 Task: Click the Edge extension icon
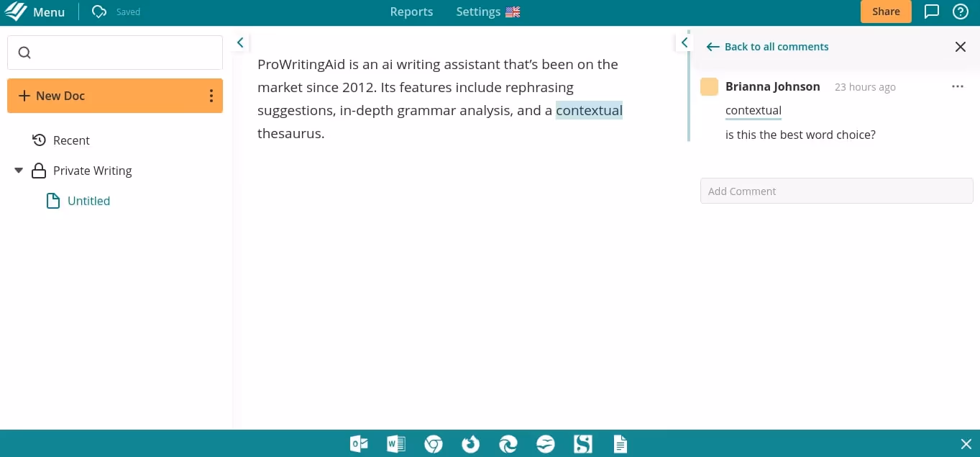[x=508, y=444]
